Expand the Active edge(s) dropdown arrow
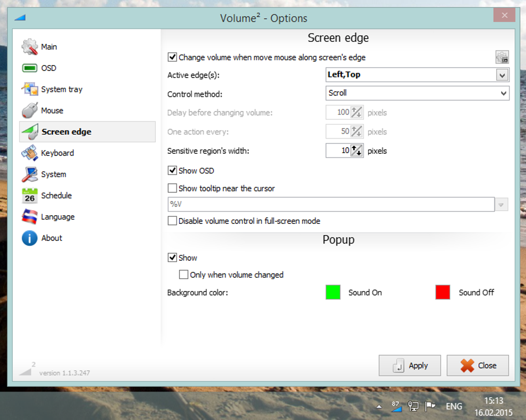The height and width of the screenshot is (420, 526). pos(502,75)
